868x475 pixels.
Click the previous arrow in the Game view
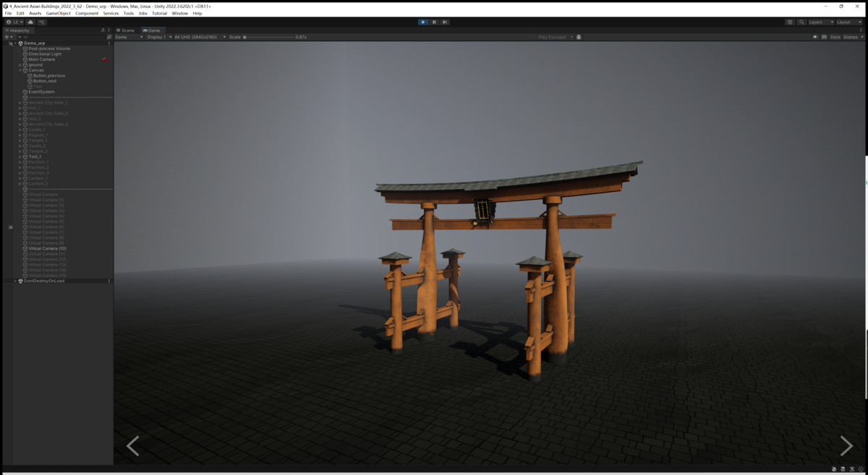(133, 446)
